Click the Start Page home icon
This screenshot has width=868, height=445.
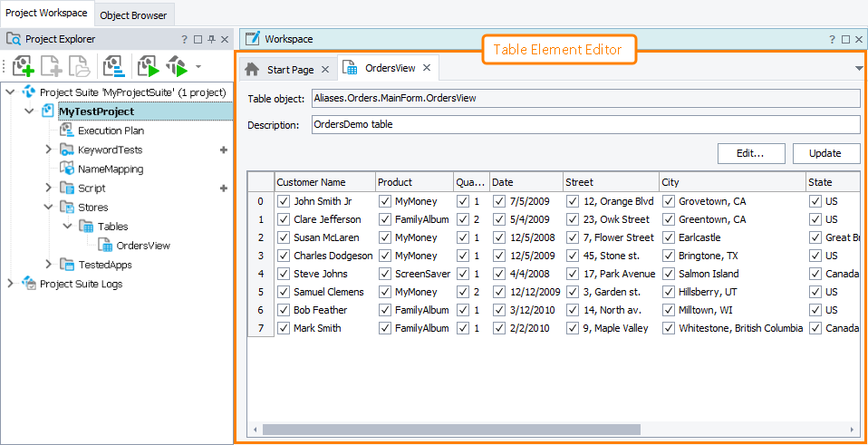[253, 70]
